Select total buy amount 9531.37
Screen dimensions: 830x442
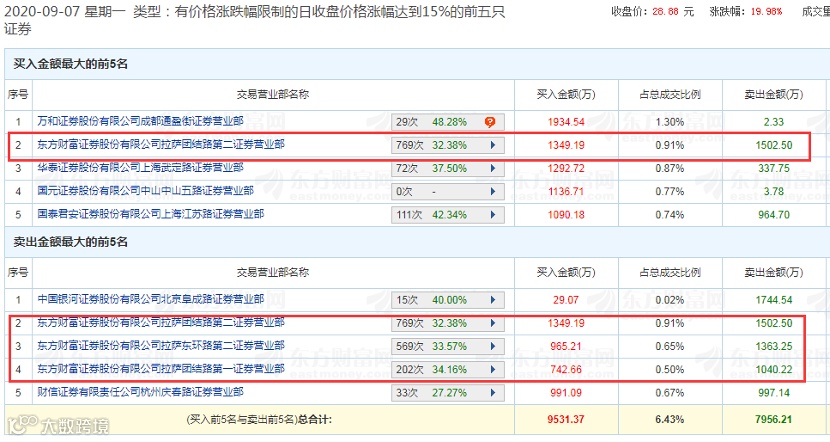pos(566,419)
